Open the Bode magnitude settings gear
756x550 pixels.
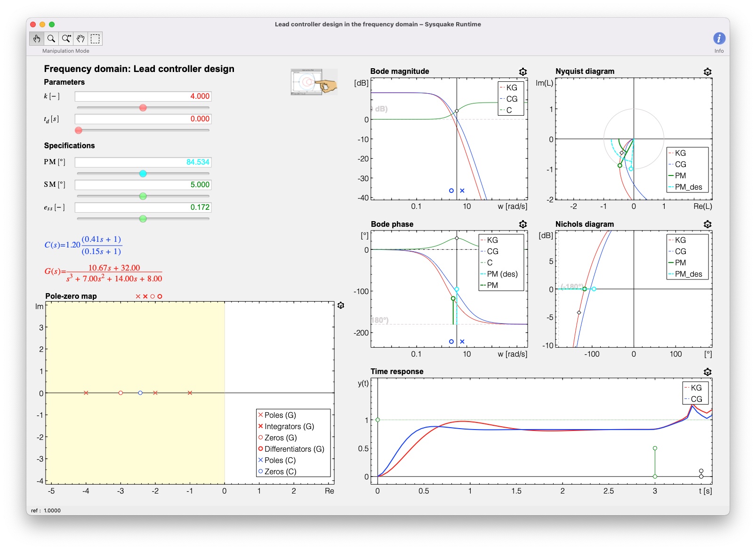tap(523, 72)
